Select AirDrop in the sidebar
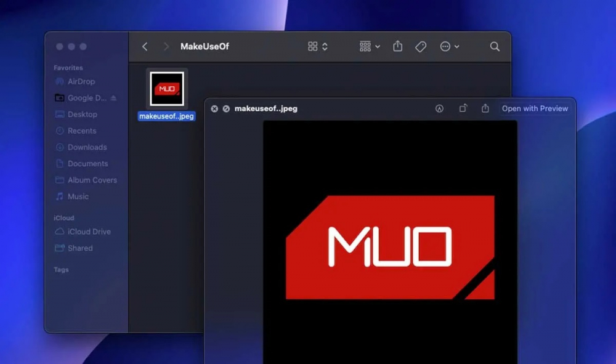 pyautogui.click(x=81, y=81)
